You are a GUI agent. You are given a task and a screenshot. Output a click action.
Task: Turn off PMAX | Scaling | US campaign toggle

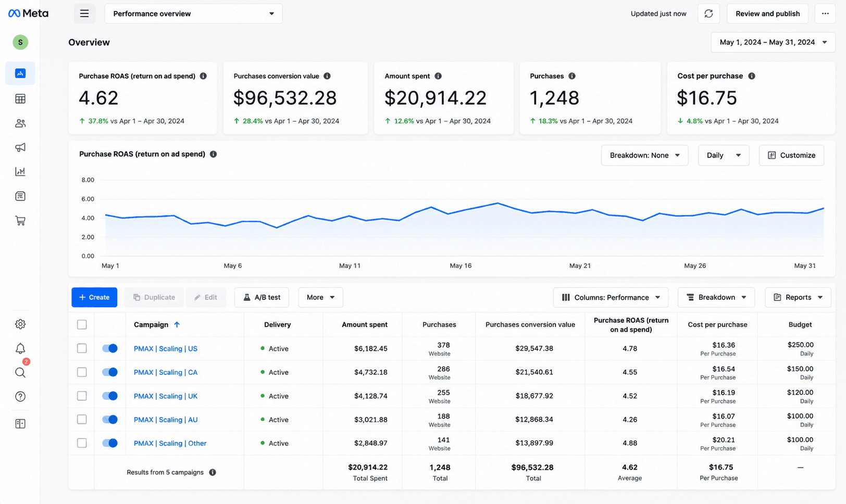110,348
